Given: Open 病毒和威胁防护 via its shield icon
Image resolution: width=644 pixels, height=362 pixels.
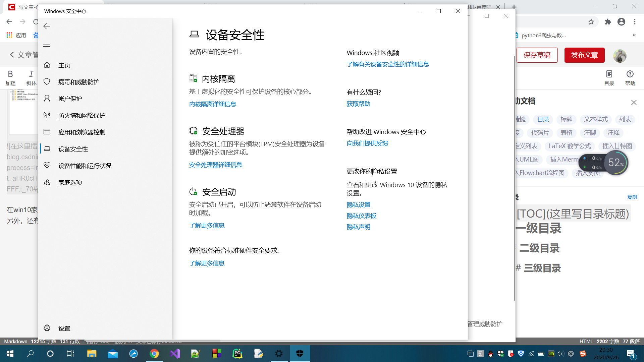Looking at the screenshot, I should 47,81.
